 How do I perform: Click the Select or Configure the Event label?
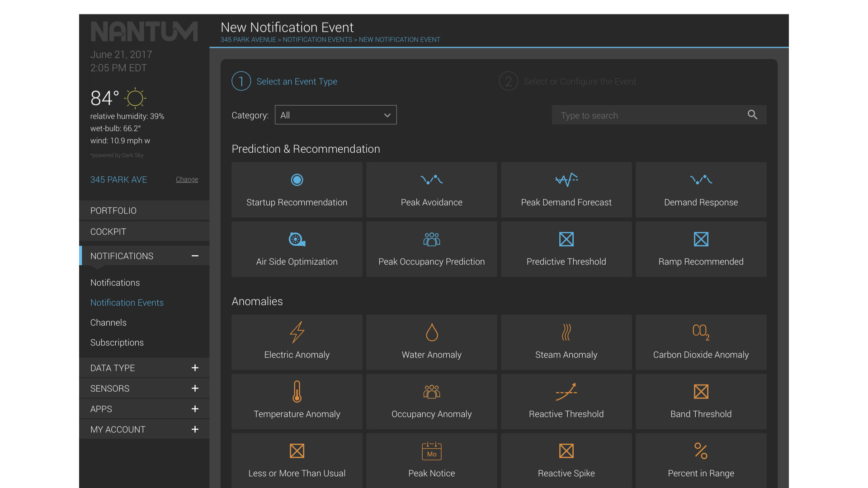tap(580, 81)
